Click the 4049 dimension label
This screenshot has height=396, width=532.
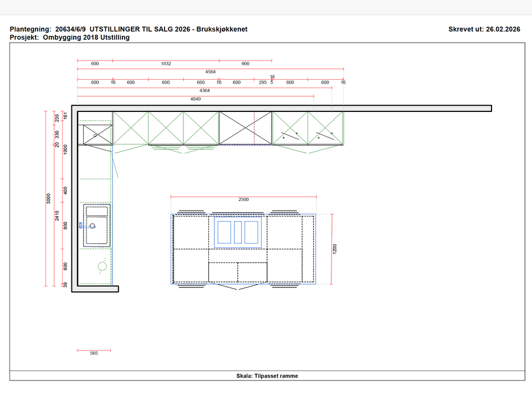[x=196, y=99]
